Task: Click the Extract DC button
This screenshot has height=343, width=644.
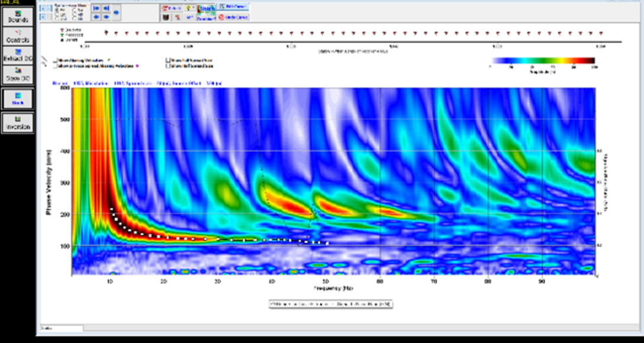Action: point(18,56)
